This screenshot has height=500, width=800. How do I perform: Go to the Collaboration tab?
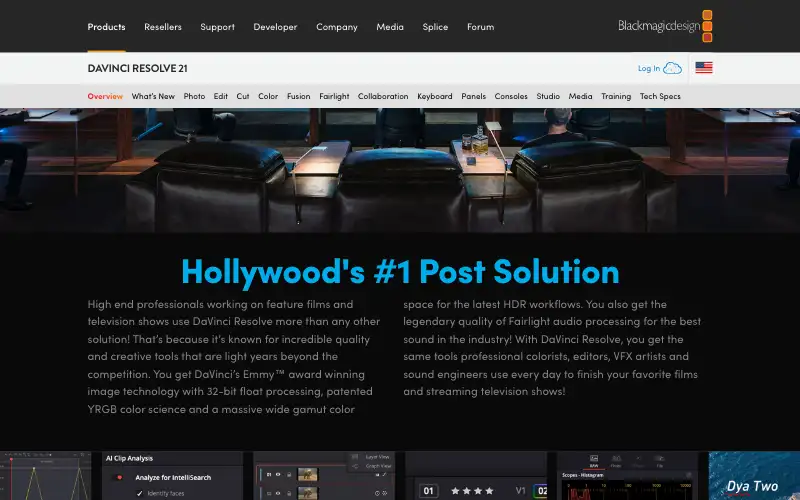pos(383,96)
